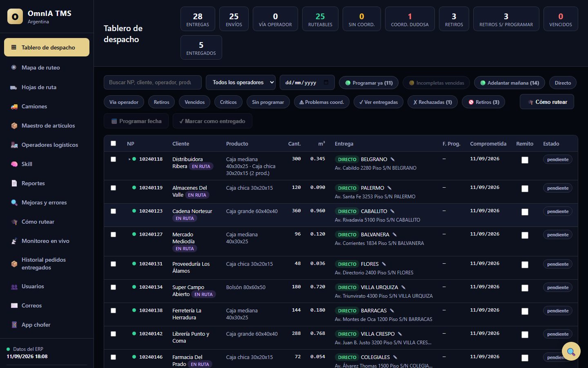The height and width of the screenshot is (368, 588).
Task: Click the Marcar como entregado button
Action: (212, 121)
